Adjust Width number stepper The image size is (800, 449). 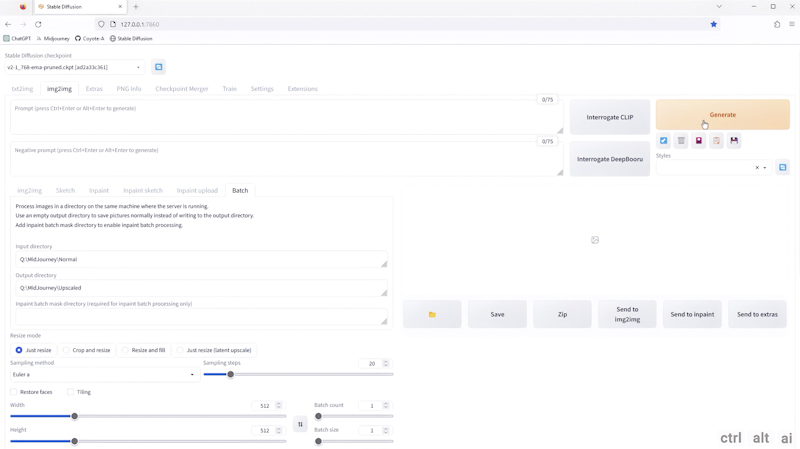[x=279, y=406]
